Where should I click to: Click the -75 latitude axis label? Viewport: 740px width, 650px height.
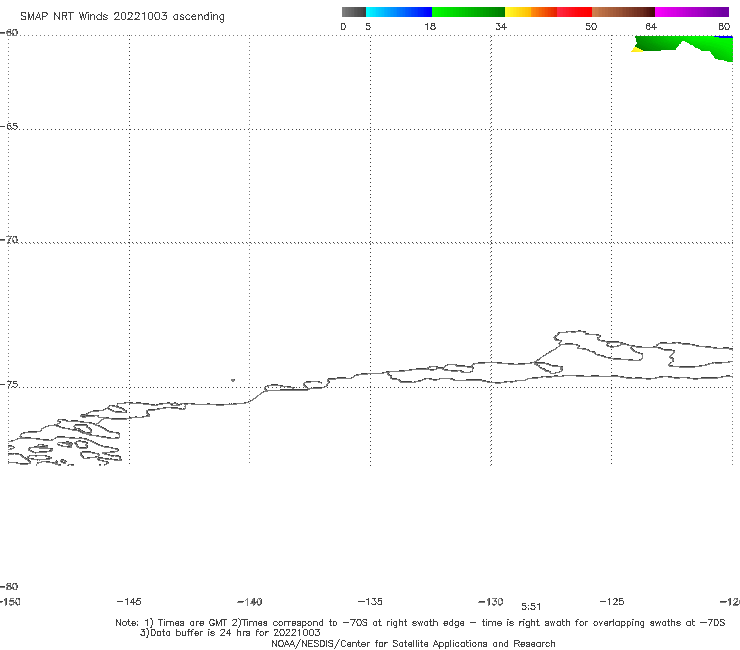pyautogui.click(x=9, y=385)
